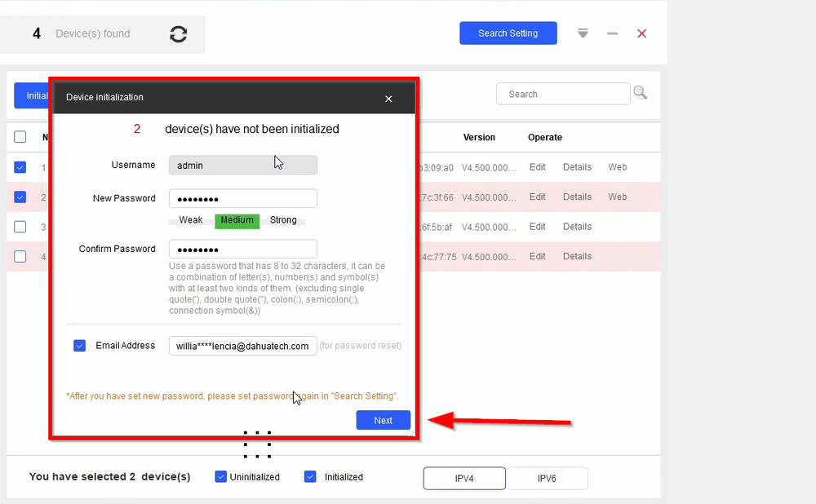Screen dimensions: 816x504
Task: Click the search magnifier icon
Action: [x=640, y=92]
